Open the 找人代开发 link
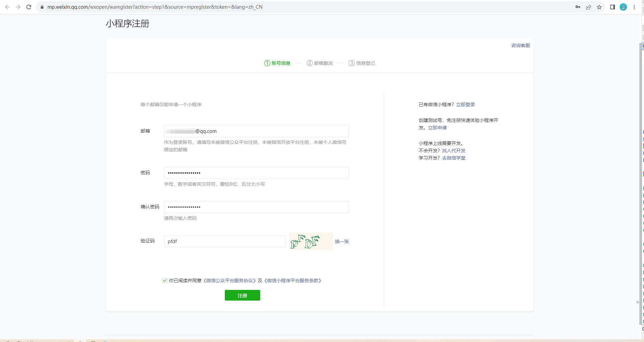The image size is (644, 342). pyautogui.click(x=454, y=151)
